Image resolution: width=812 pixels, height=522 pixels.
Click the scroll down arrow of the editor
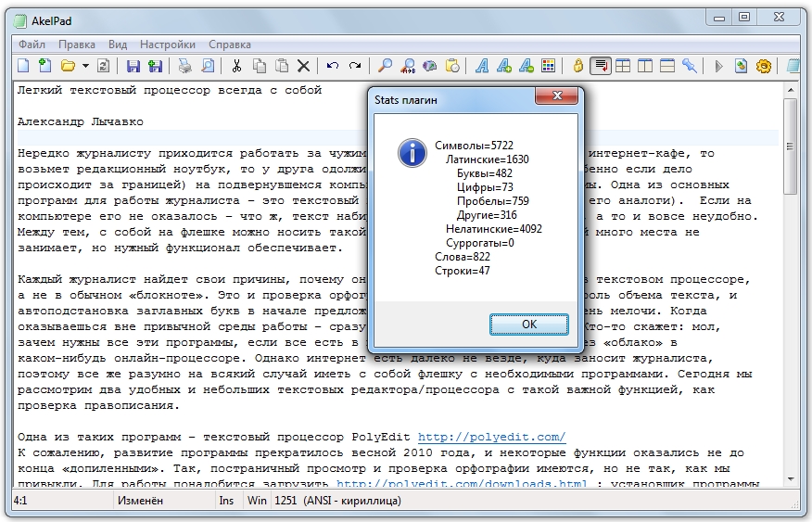pyautogui.click(x=791, y=479)
